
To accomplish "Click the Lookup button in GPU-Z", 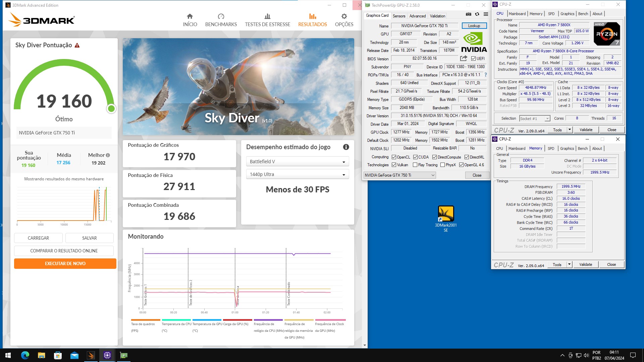I will [474, 25].
